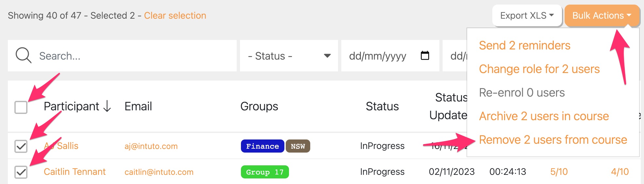This screenshot has height=184, width=644.
Task: Uncheck the Caitlin Tennant row checkbox
Action: click(21, 172)
